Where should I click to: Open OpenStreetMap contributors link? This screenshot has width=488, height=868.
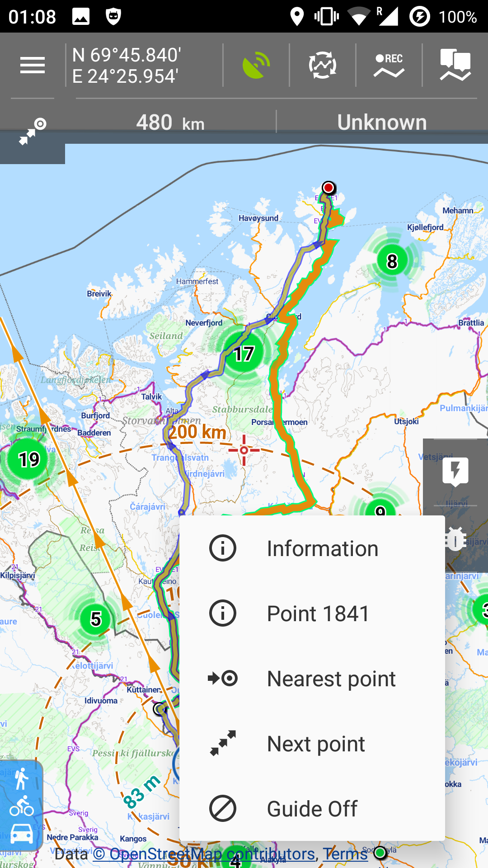[x=204, y=854]
